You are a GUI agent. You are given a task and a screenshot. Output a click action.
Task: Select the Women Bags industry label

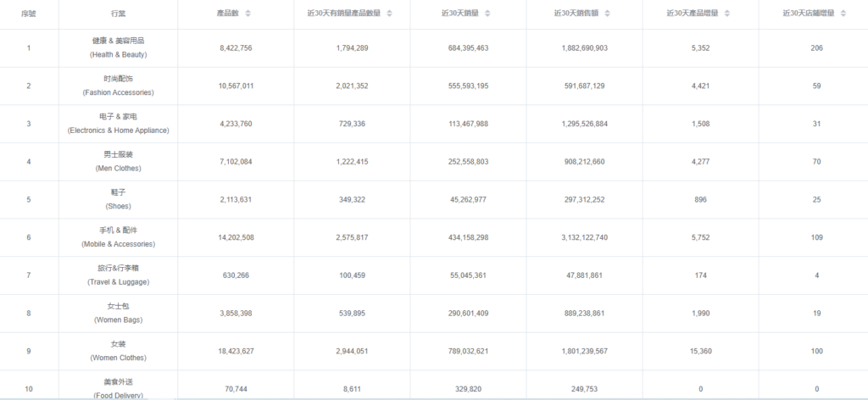[118, 313]
